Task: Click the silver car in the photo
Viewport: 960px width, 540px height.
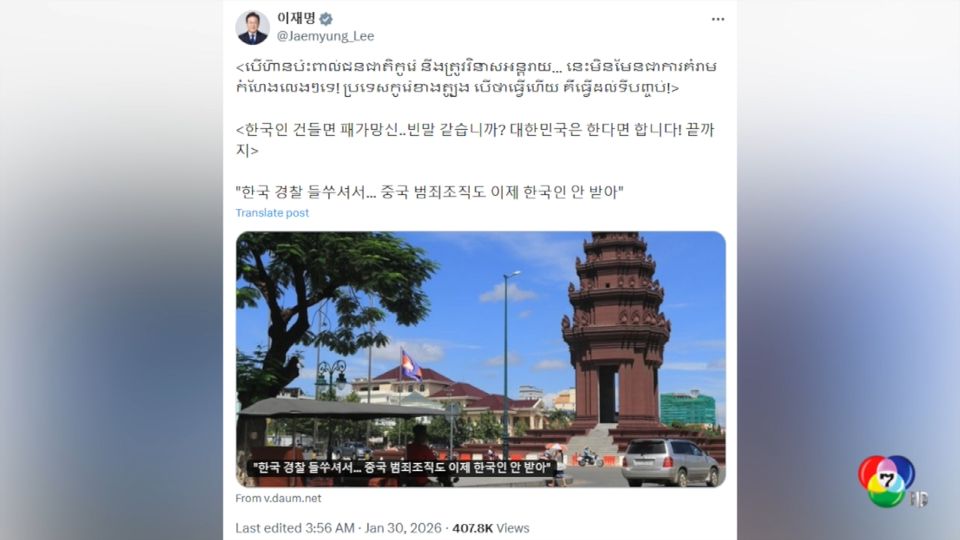Action: coord(671,462)
